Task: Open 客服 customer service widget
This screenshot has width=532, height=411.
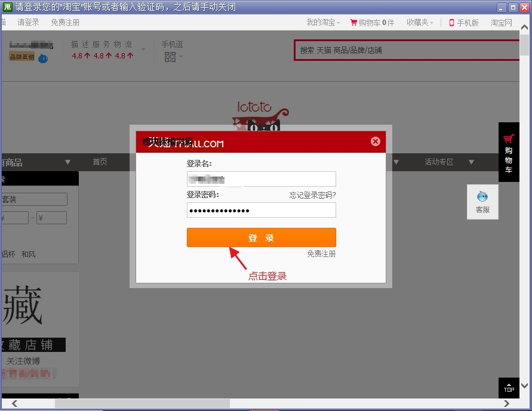Action: tap(482, 202)
